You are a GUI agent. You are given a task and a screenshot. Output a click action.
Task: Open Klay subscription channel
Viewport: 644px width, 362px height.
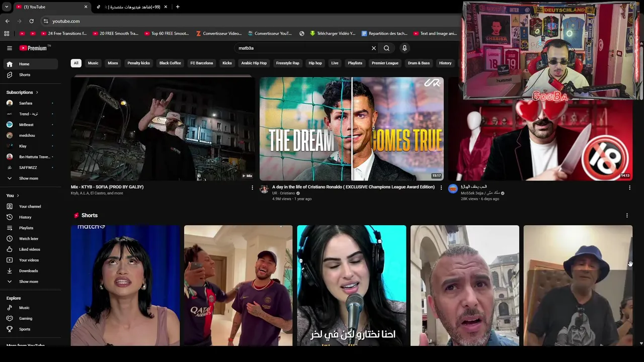(x=30, y=146)
